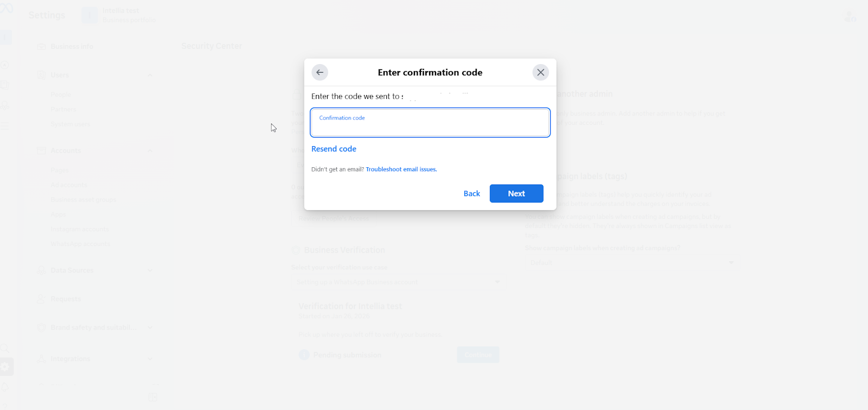868x410 pixels.
Task: Open the People settings item
Action: pos(61,95)
